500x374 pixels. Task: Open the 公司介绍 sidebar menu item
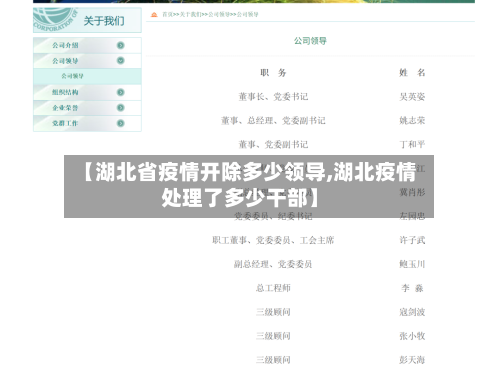point(87,45)
